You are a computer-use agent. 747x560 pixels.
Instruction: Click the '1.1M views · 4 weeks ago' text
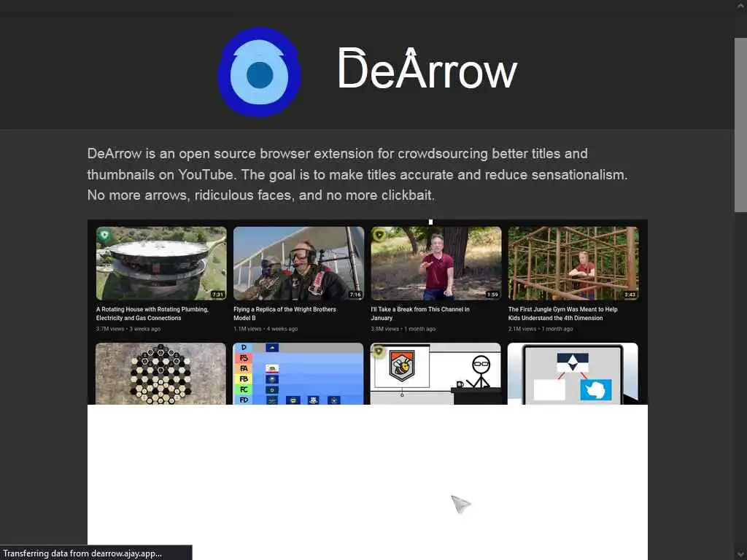coord(266,329)
